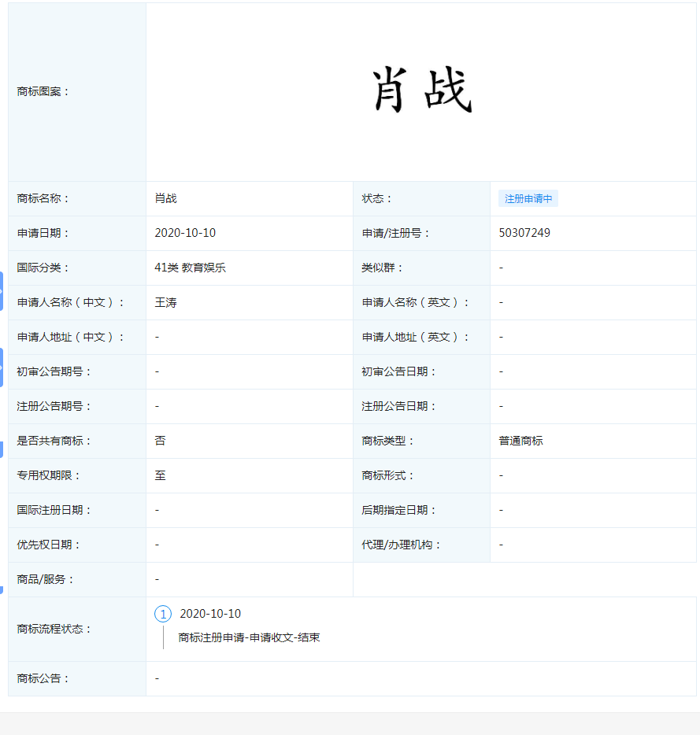Click the 初审公告日期 label
Screen dimensions: 700x735
398,371
